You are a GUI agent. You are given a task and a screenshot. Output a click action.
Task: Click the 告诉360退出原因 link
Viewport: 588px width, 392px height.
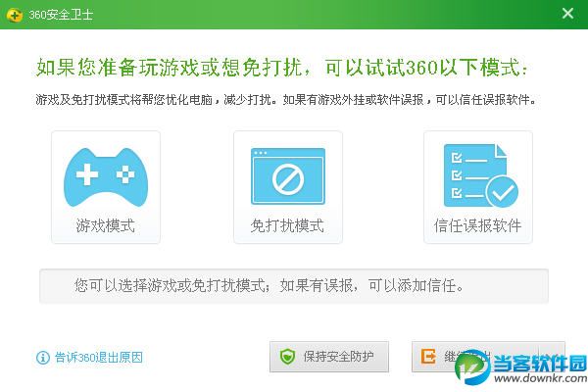[x=99, y=358]
